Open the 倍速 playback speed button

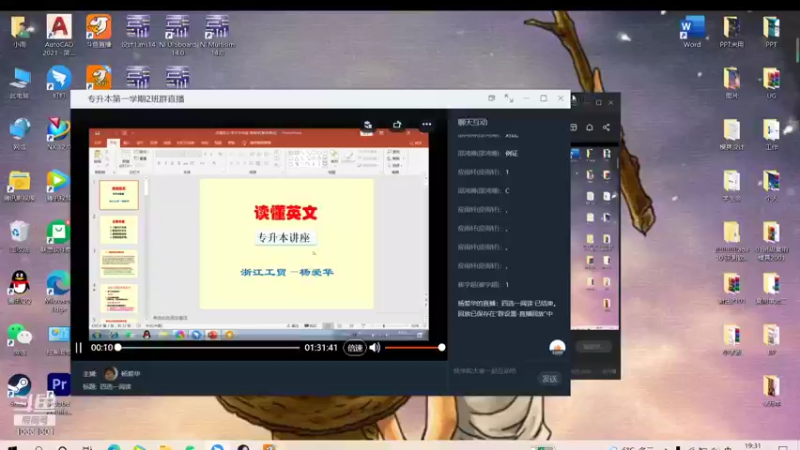355,348
